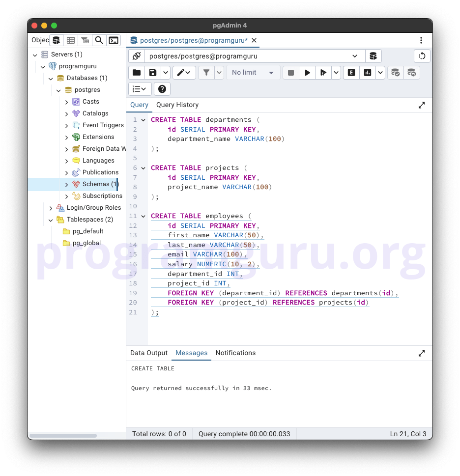Viewport: 460px width, 476px height.
Task: Select the Extensions tree item
Action: [x=98, y=137]
